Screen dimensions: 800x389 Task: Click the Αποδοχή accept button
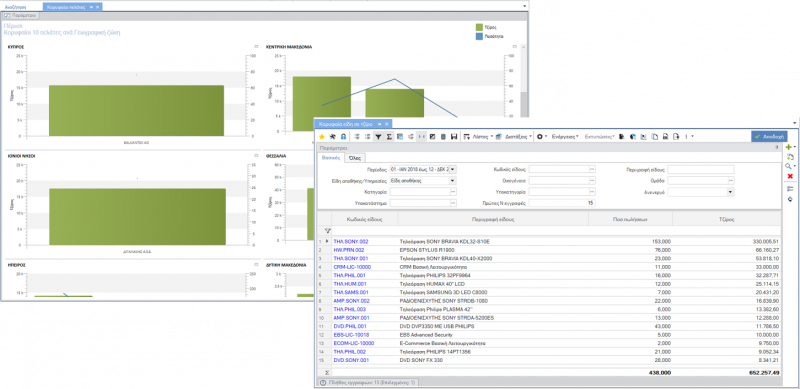[x=769, y=136]
